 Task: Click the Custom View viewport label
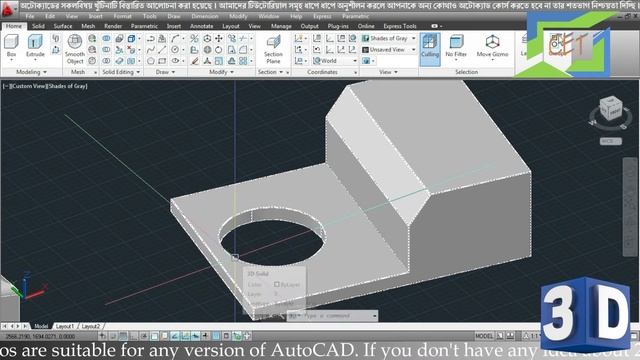[x=30, y=86]
